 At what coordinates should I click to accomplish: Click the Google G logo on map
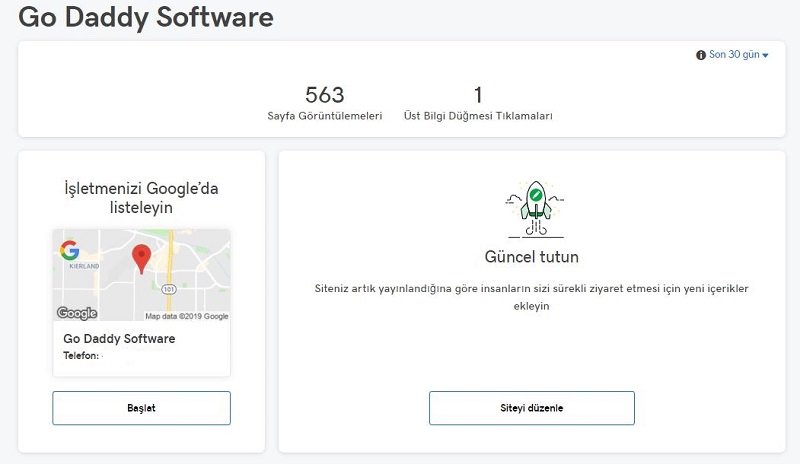click(x=70, y=250)
